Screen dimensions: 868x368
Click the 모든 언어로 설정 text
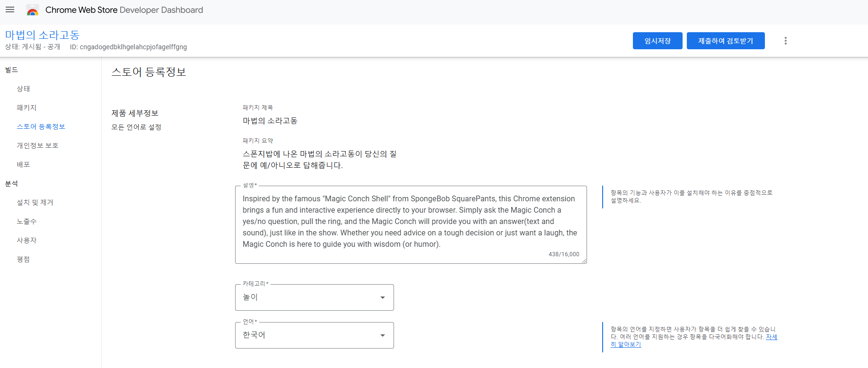136,127
